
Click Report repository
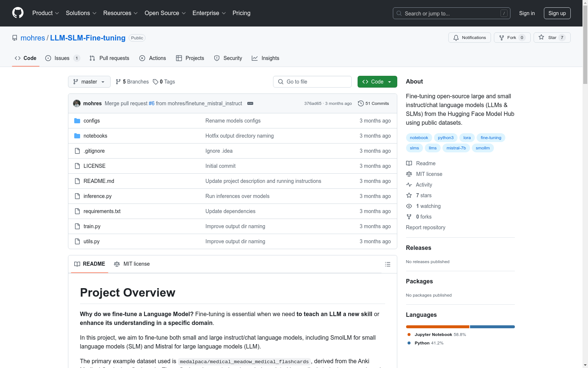[x=426, y=227]
